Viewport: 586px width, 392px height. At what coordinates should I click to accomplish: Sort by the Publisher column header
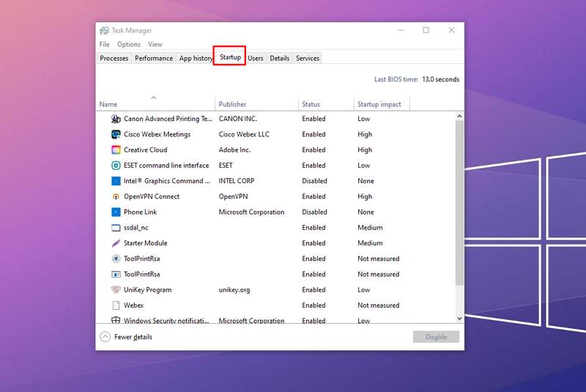pos(257,103)
